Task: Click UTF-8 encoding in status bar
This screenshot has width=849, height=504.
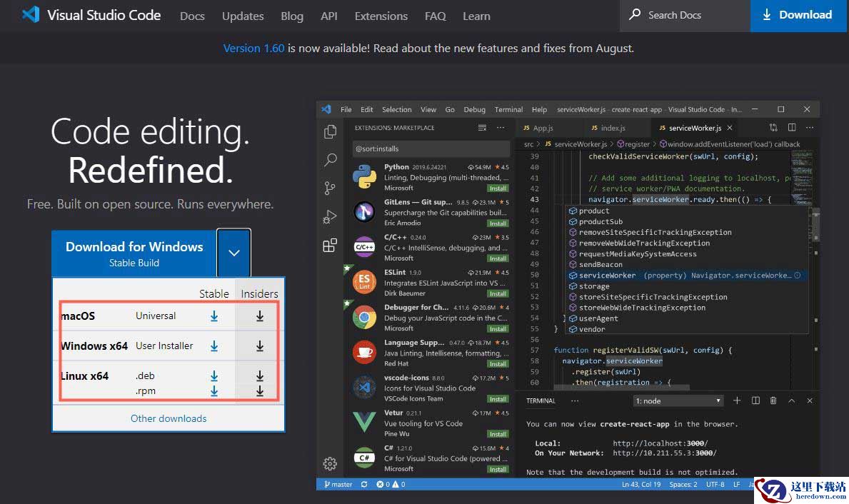Action: tap(715, 485)
